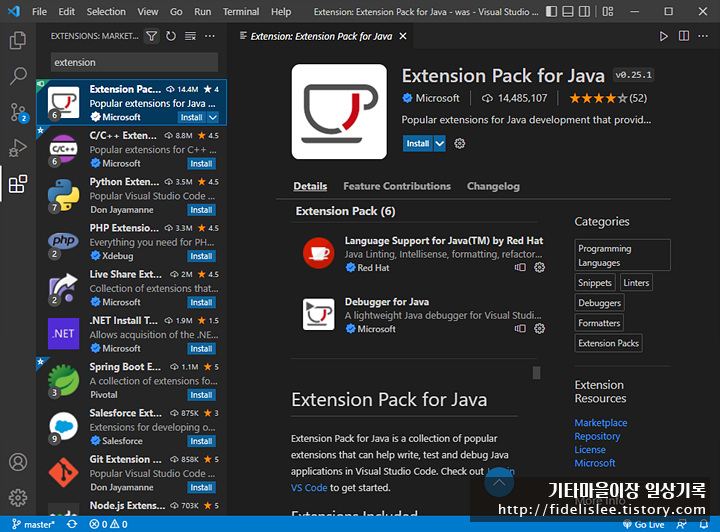Select the Extensions view icon
The width and height of the screenshot is (720, 532).
[18, 184]
